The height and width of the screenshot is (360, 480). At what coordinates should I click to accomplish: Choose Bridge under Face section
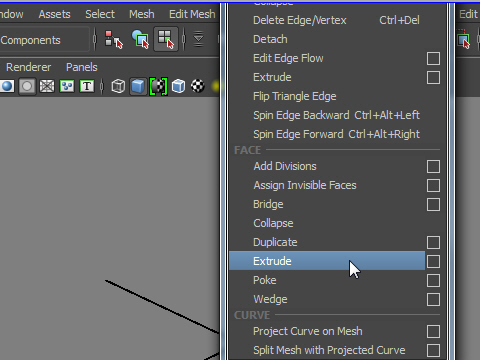coord(327,204)
